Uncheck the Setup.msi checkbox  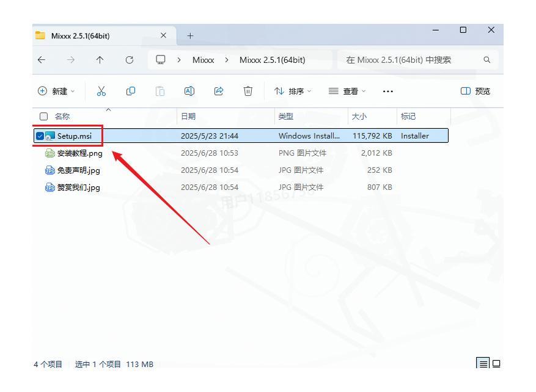click(x=40, y=136)
